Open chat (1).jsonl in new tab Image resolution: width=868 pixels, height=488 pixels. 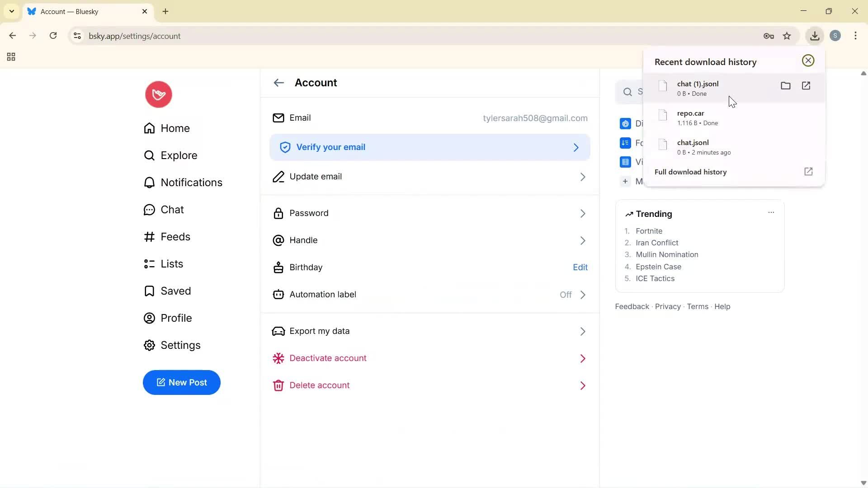click(806, 86)
